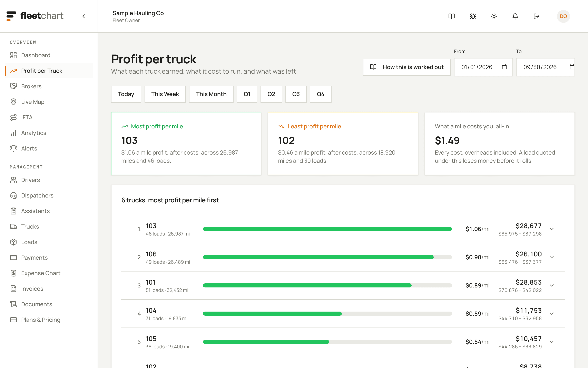Open the To date calendar picker icon
588x368 pixels.
(572, 67)
